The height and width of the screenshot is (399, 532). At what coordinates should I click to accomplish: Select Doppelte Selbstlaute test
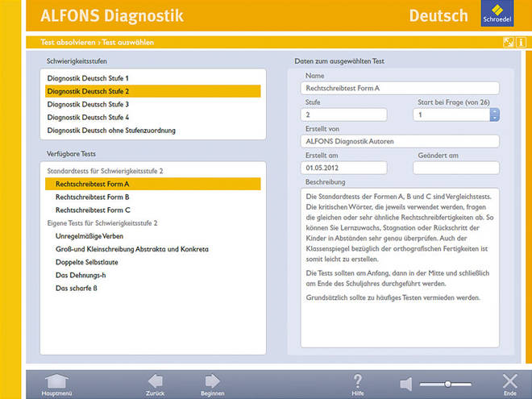(x=153, y=262)
